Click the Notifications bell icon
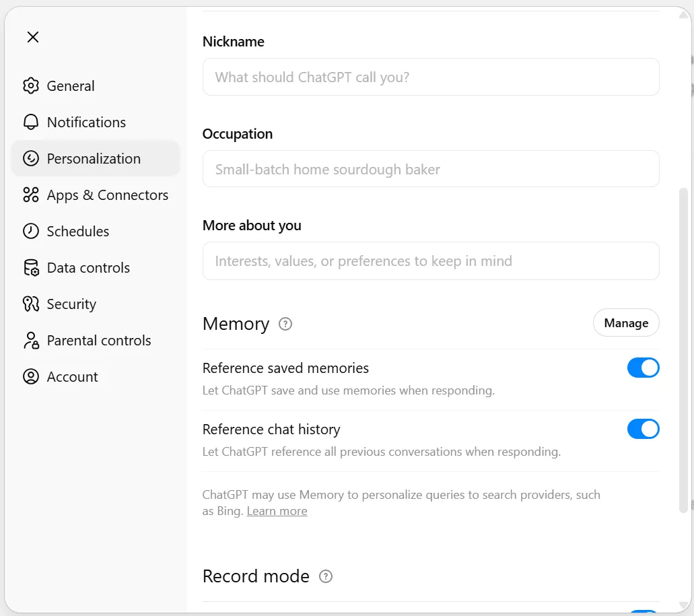The width and height of the screenshot is (694, 616). click(x=31, y=123)
